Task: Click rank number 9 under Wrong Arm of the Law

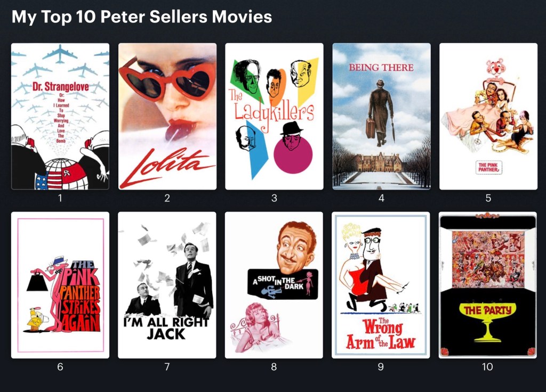Action: point(381,366)
